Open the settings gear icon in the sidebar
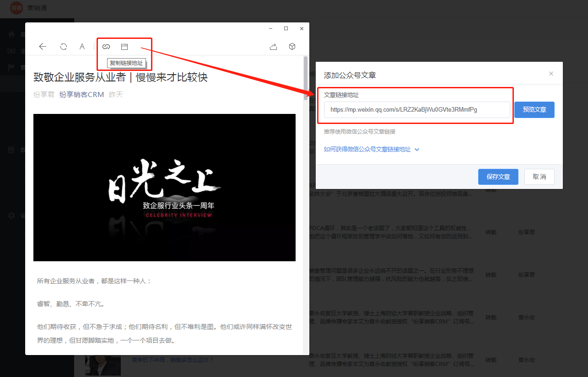588x377 pixels. pos(12,215)
